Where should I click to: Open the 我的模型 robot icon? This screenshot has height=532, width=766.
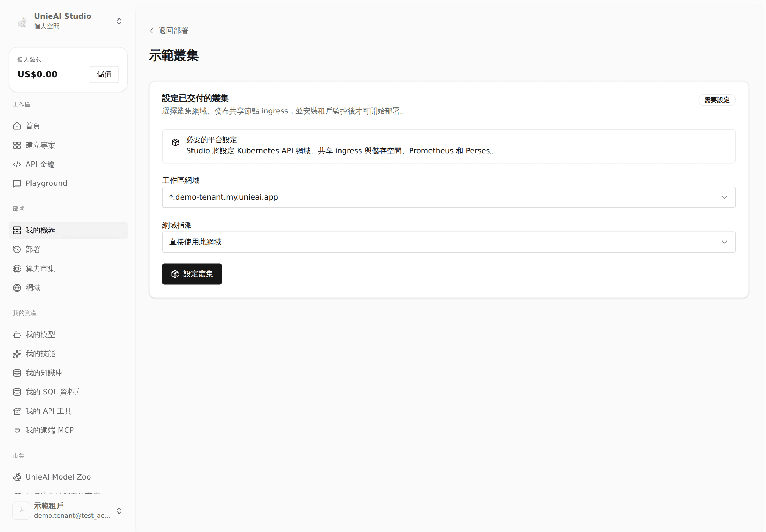click(x=17, y=334)
